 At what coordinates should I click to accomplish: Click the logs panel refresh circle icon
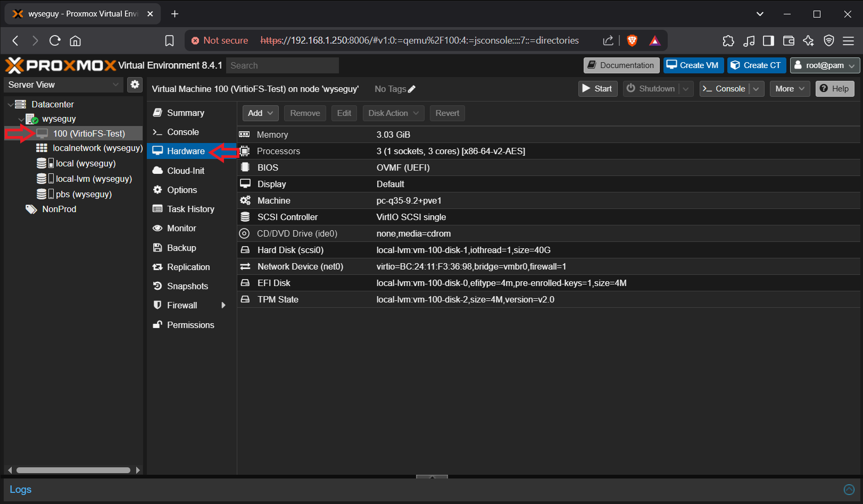pos(849,490)
